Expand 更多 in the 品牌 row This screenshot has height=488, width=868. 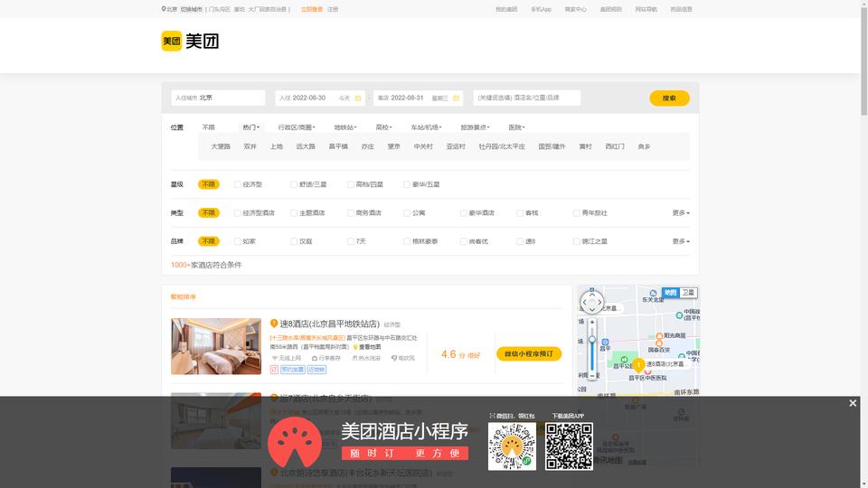point(681,241)
